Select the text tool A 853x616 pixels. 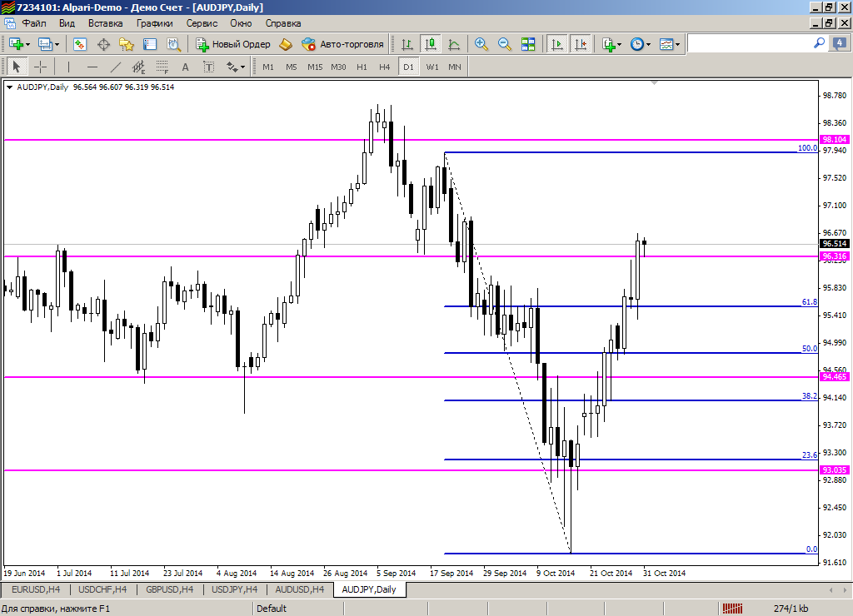tap(186, 67)
